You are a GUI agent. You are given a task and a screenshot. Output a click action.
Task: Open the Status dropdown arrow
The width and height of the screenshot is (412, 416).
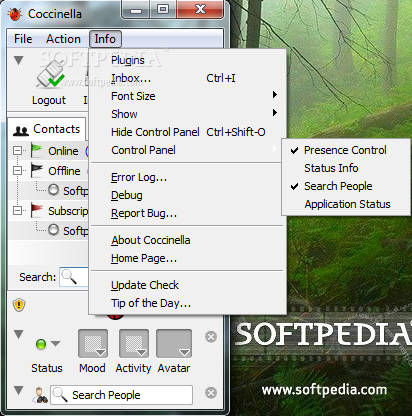click(x=56, y=343)
